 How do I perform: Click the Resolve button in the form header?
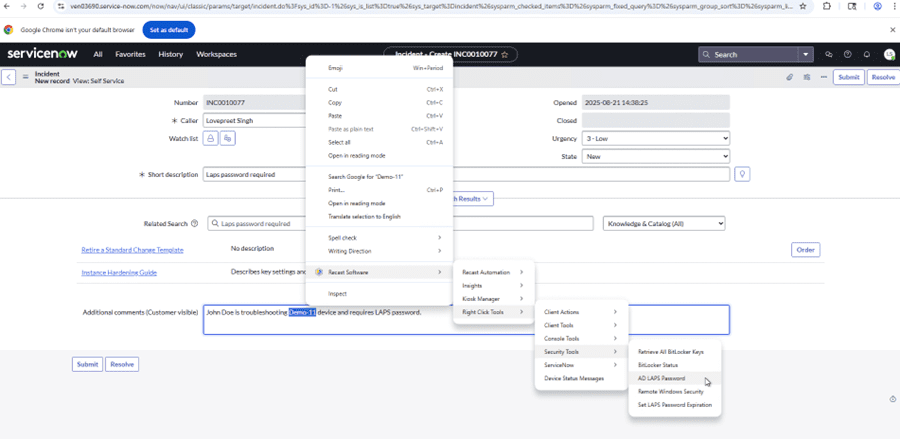point(882,77)
